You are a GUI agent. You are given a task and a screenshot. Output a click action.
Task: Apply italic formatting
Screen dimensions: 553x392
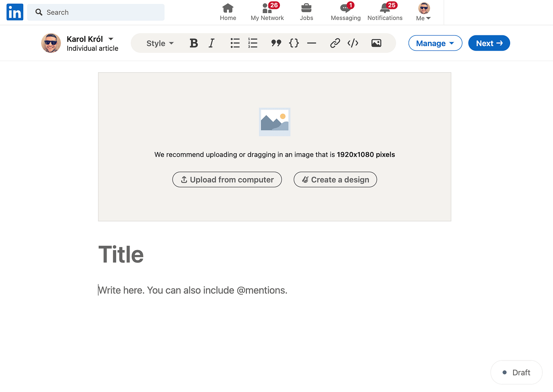point(211,43)
